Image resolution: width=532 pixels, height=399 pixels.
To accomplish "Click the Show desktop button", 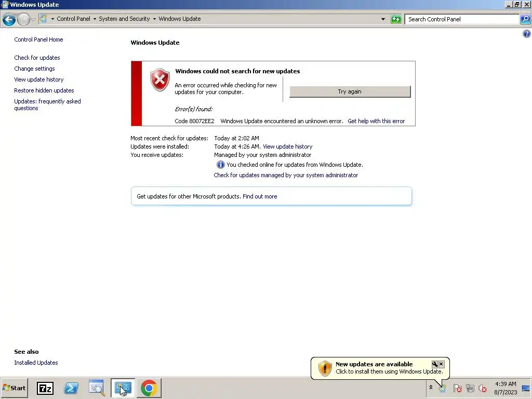I will pyautogui.click(x=526, y=388).
